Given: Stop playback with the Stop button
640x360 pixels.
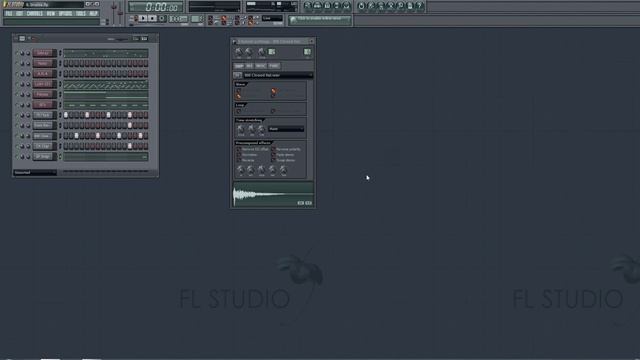Looking at the screenshot, I should [152, 18].
